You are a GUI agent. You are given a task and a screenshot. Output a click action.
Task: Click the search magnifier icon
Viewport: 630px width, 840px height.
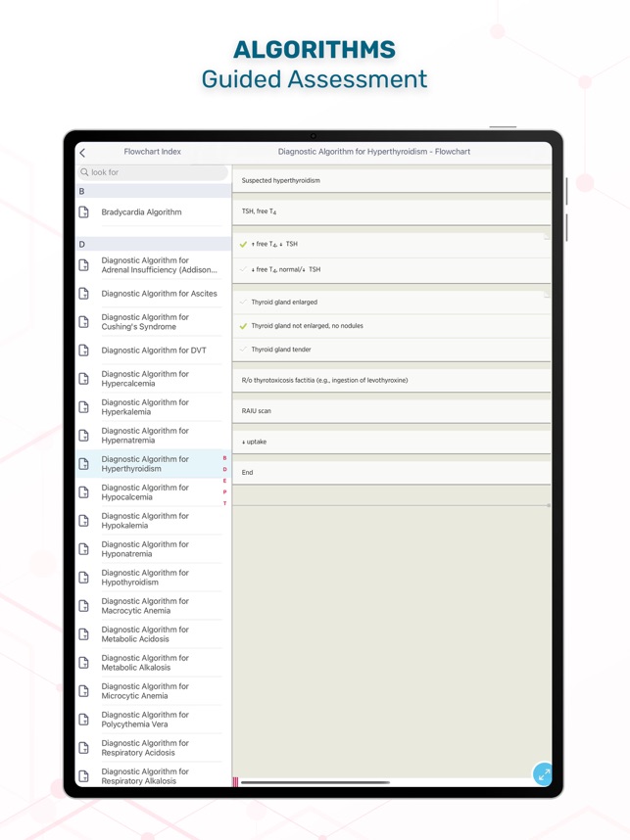click(x=84, y=172)
